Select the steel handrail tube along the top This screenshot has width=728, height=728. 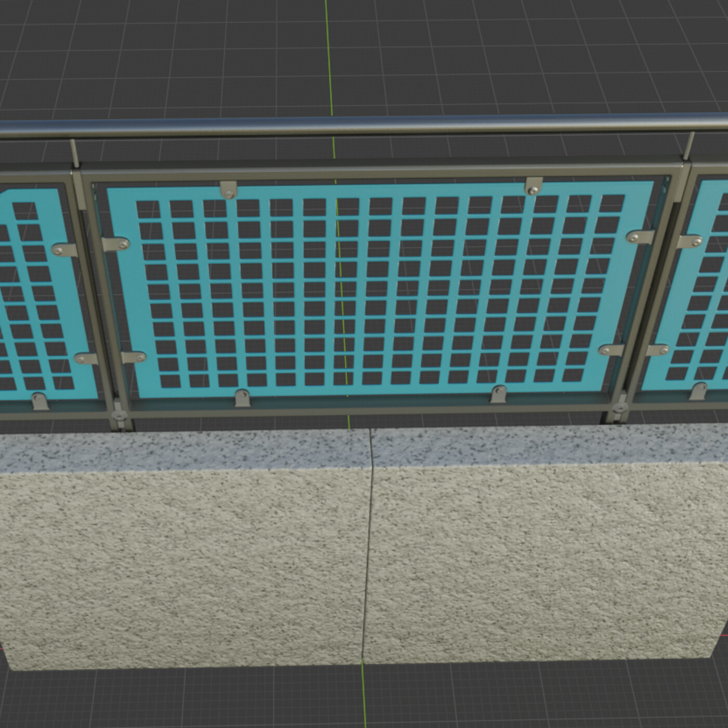364,126
